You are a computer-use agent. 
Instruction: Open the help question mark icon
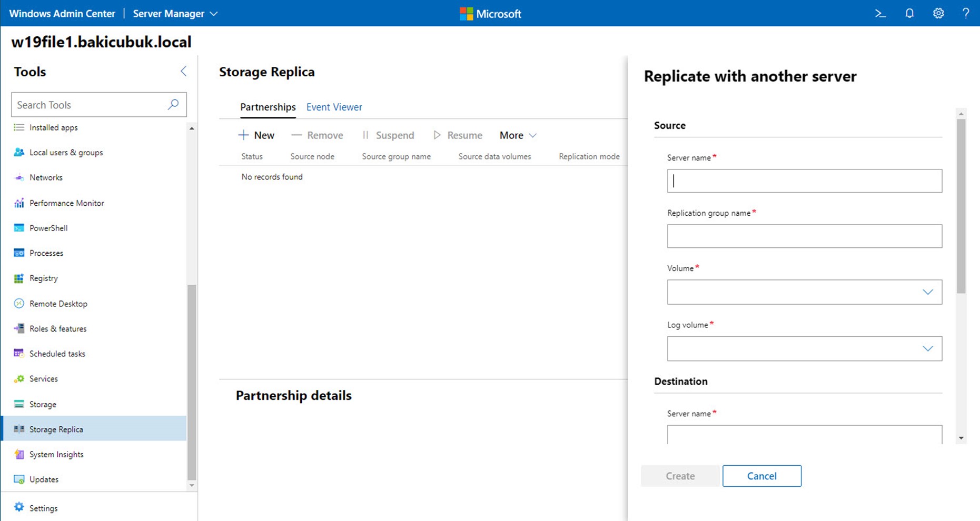[966, 13]
